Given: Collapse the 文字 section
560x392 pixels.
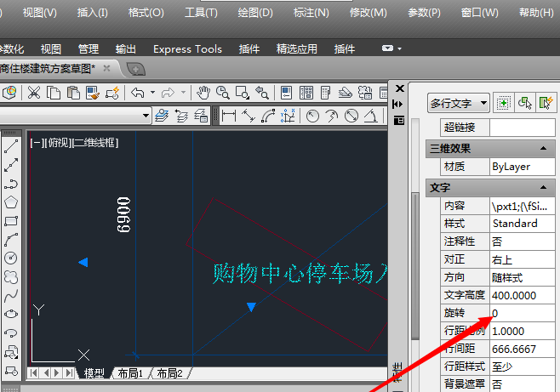Looking at the screenshot, I should (x=543, y=187).
